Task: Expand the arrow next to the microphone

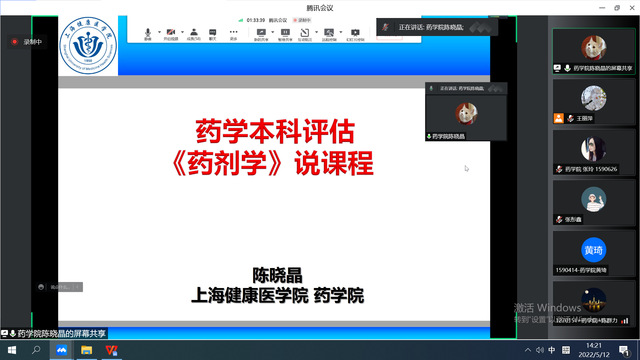Action: (x=159, y=32)
